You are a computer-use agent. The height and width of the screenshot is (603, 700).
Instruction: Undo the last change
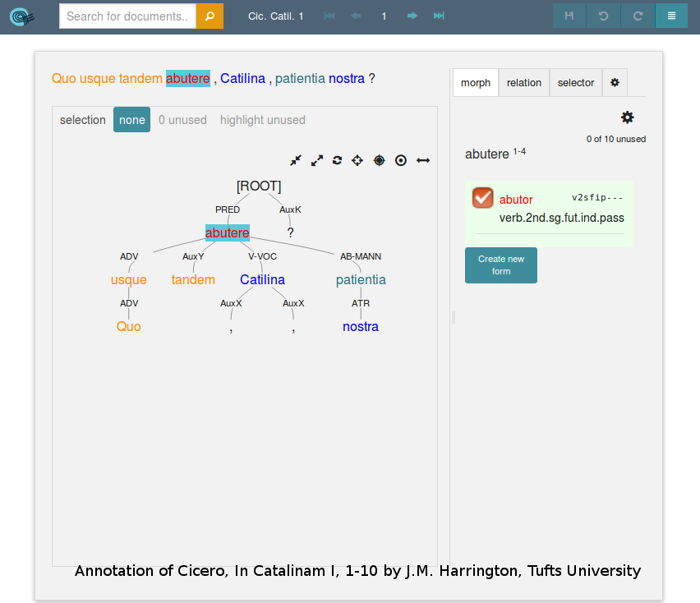tap(603, 16)
